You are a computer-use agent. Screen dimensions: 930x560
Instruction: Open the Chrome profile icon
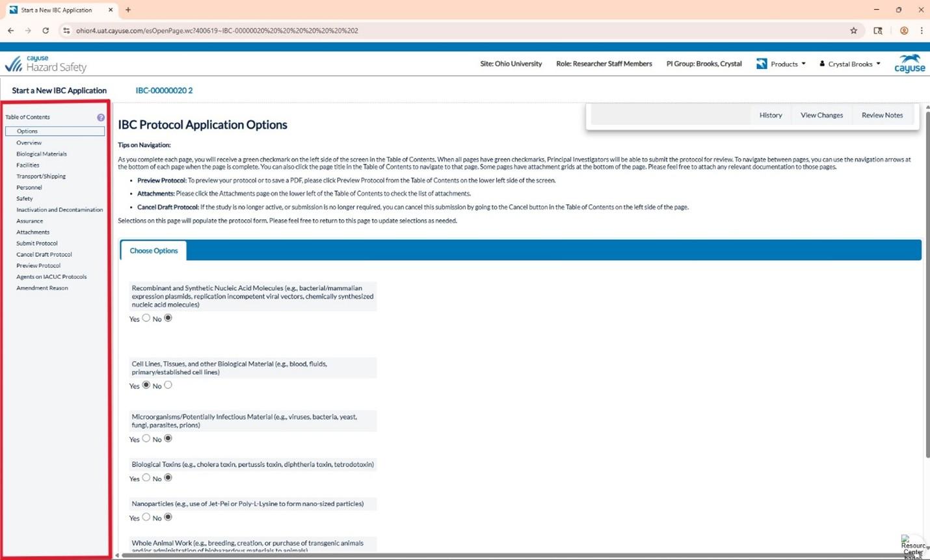[903, 31]
